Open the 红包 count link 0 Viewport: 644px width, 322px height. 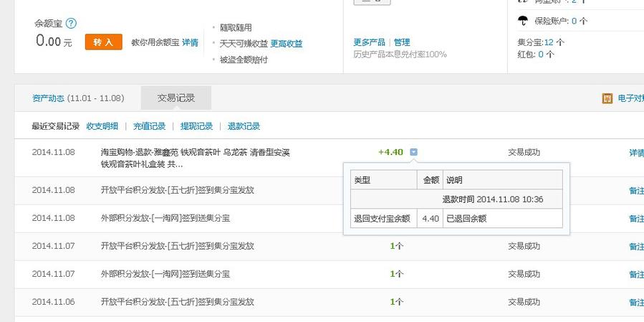(541, 55)
